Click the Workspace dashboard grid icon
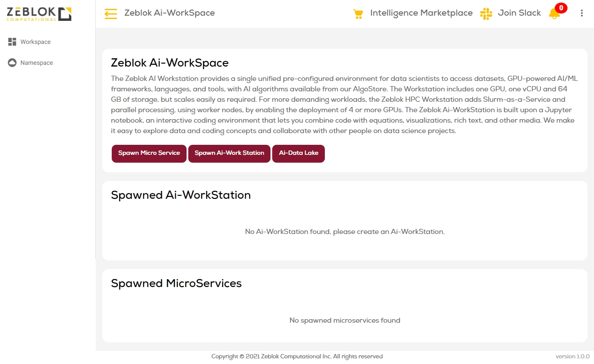Screen dimensions: 594x364 pyautogui.click(x=12, y=42)
